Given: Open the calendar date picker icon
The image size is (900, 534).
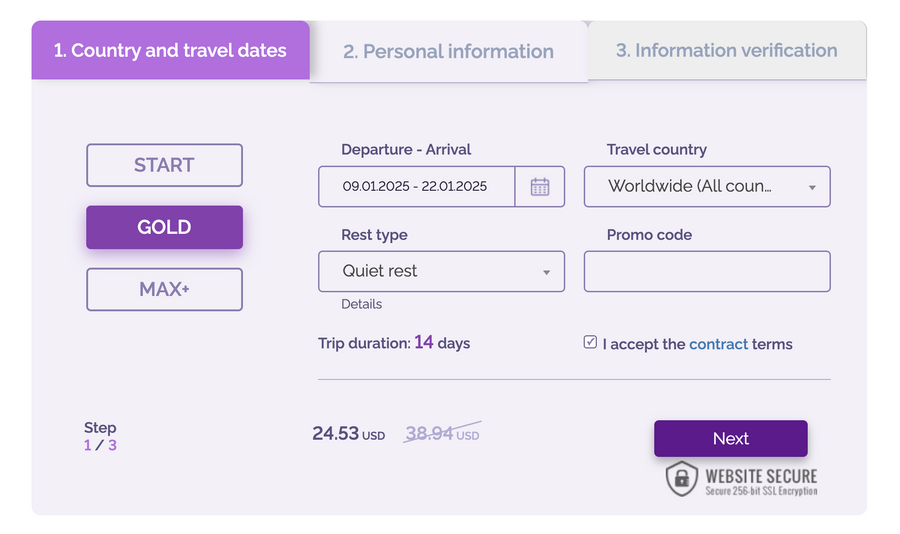Looking at the screenshot, I should click(540, 187).
